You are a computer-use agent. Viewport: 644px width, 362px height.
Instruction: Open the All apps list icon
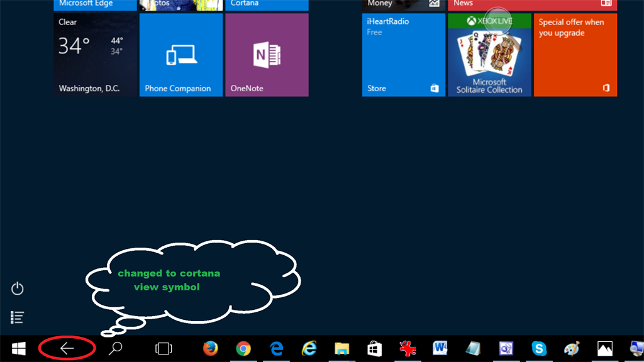pos(17,317)
